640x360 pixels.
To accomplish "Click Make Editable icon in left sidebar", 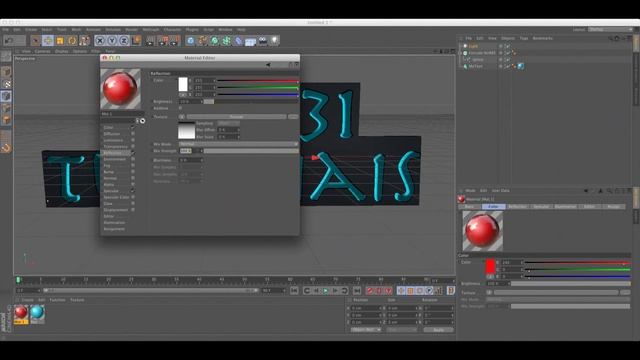I will 6,56.
